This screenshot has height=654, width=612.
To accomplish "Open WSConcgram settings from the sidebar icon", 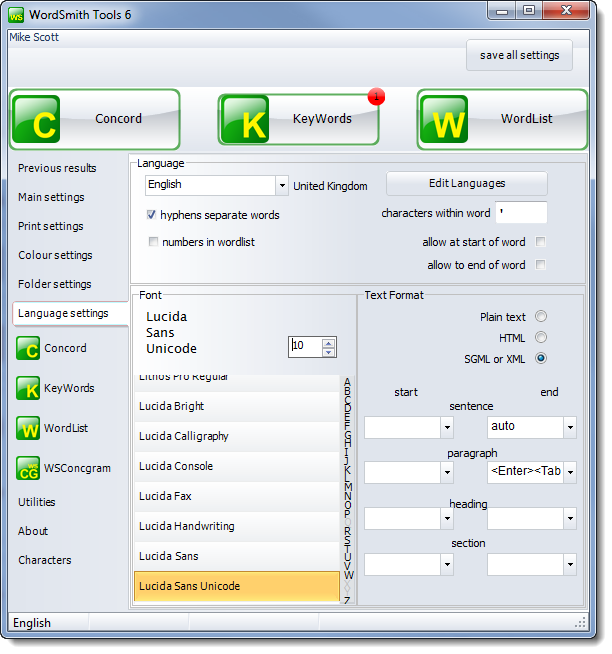I will tap(28, 469).
